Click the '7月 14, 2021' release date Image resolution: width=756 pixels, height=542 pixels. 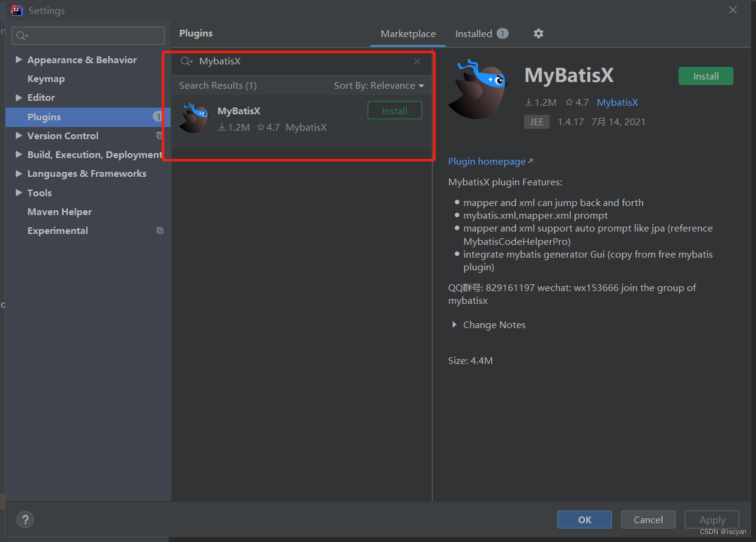point(618,122)
